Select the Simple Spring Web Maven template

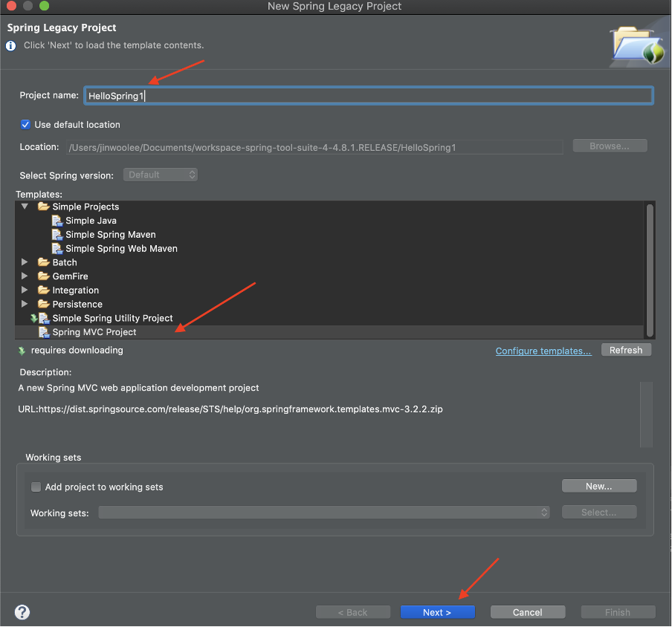tap(121, 248)
